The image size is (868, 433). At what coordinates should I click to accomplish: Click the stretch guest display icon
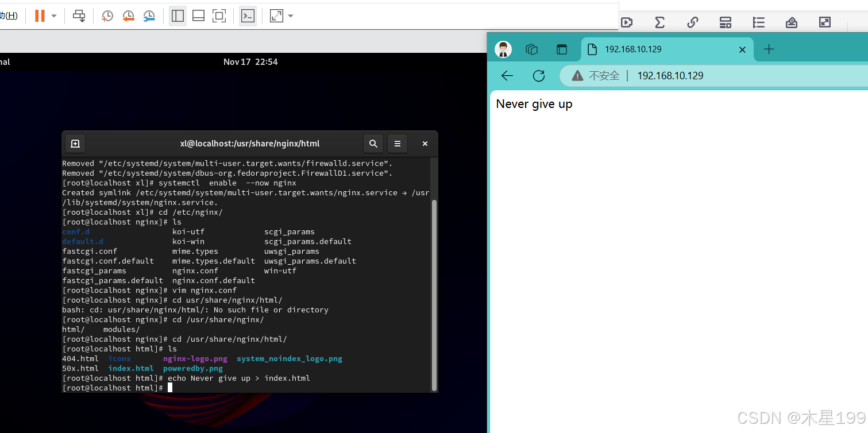click(276, 16)
